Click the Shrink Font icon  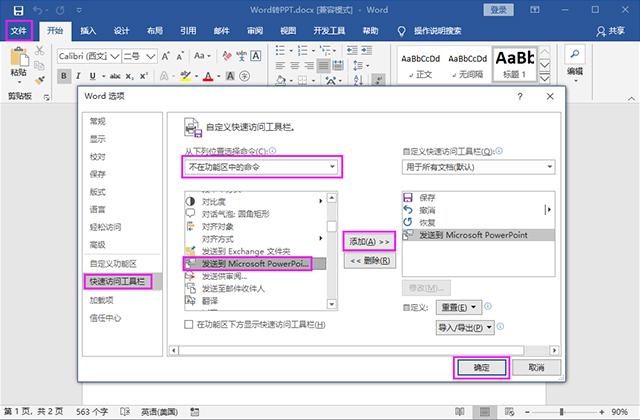180,56
